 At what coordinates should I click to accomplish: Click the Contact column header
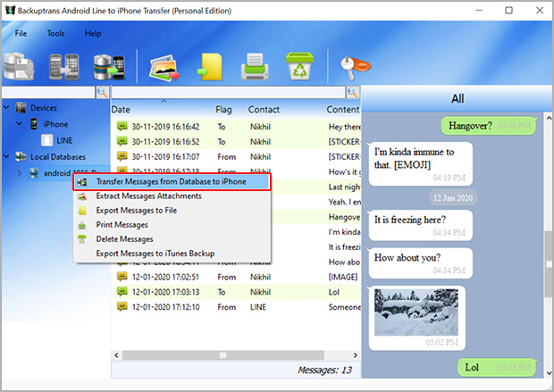click(x=264, y=109)
